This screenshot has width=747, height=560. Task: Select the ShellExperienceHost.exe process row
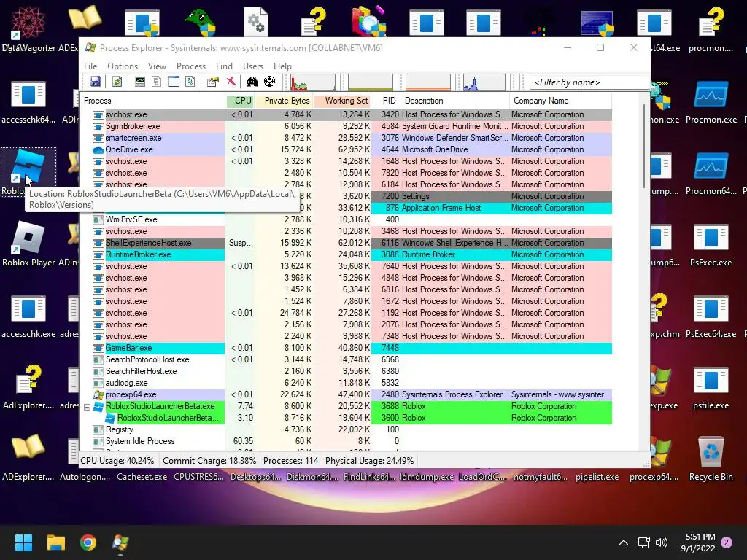click(346, 243)
